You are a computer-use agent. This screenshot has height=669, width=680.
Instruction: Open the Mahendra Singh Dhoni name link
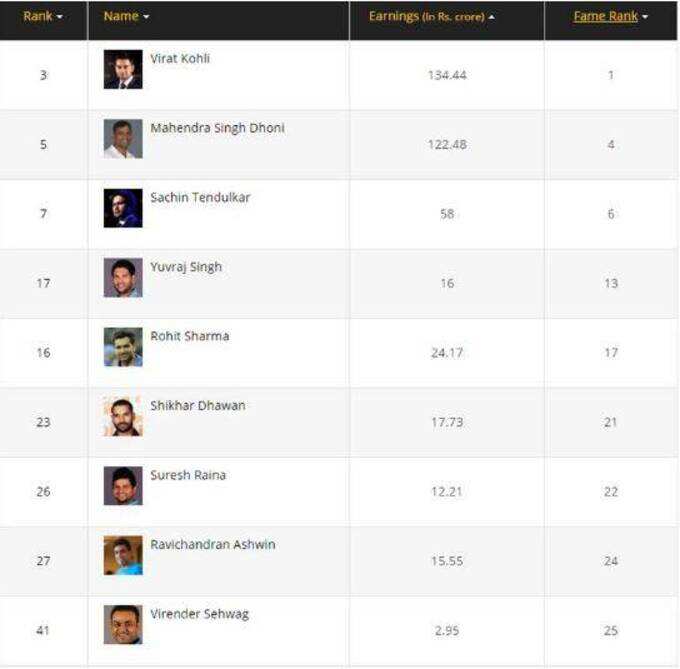click(217, 128)
